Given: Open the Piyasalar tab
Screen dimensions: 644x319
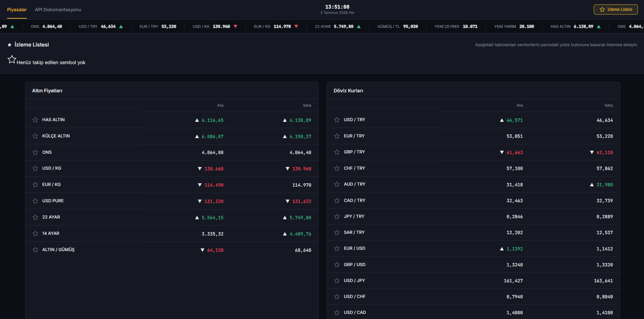Looking at the screenshot, I should click(x=17, y=10).
